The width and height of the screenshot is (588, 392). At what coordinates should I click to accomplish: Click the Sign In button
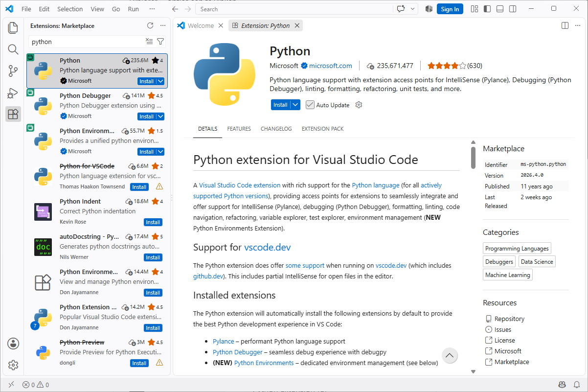tap(450, 9)
